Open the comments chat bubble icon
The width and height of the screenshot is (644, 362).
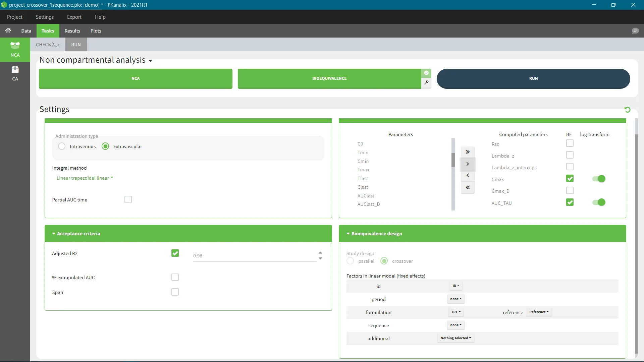click(x=635, y=31)
